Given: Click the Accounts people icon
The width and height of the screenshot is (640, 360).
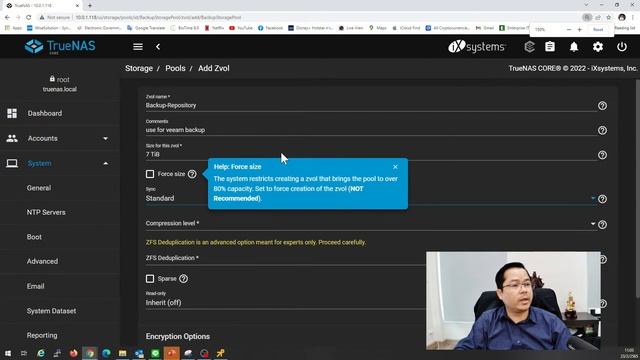Looking at the screenshot, I should 12,138.
